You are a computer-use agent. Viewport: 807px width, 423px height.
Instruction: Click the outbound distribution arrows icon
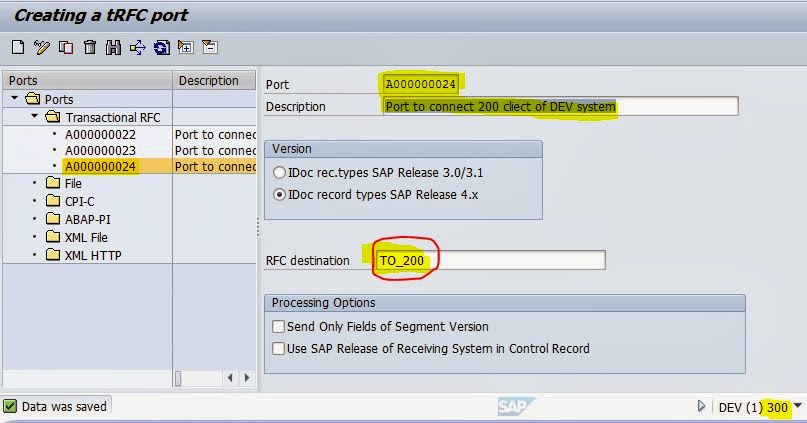click(137, 48)
